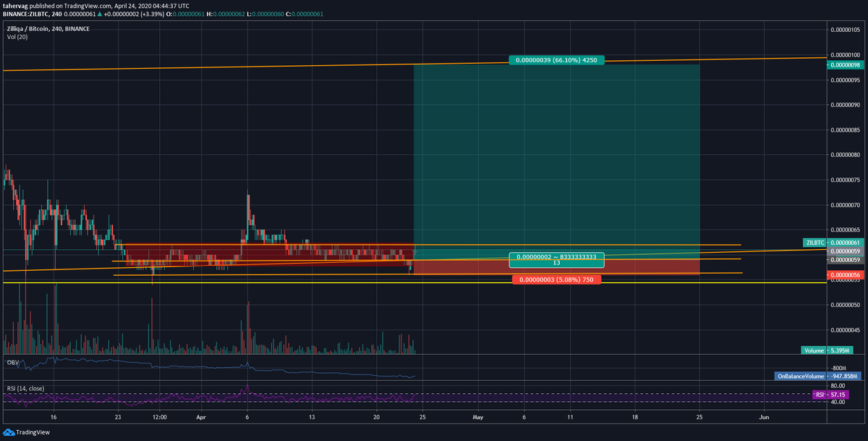Viewport: 868px width, 441px height.
Task: Click the 0.00000065 price axis label
Action: (x=844, y=230)
